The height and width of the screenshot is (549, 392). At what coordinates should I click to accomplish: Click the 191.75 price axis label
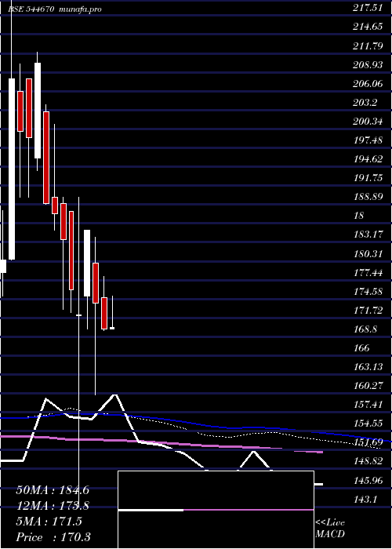click(x=368, y=178)
